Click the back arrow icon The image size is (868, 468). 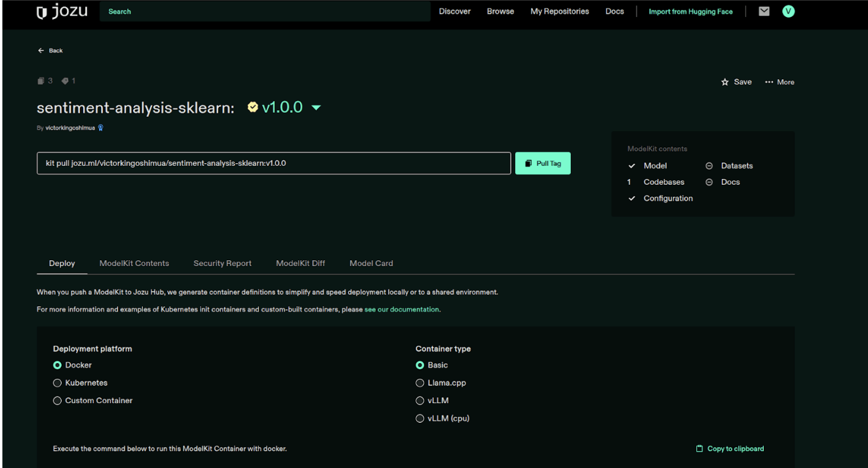click(x=41, y=50)
